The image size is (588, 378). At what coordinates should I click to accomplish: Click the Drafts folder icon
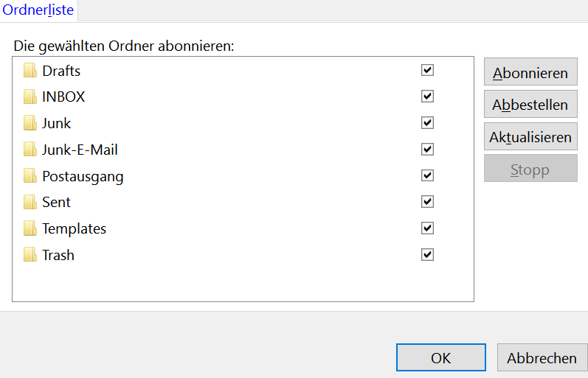30,71
